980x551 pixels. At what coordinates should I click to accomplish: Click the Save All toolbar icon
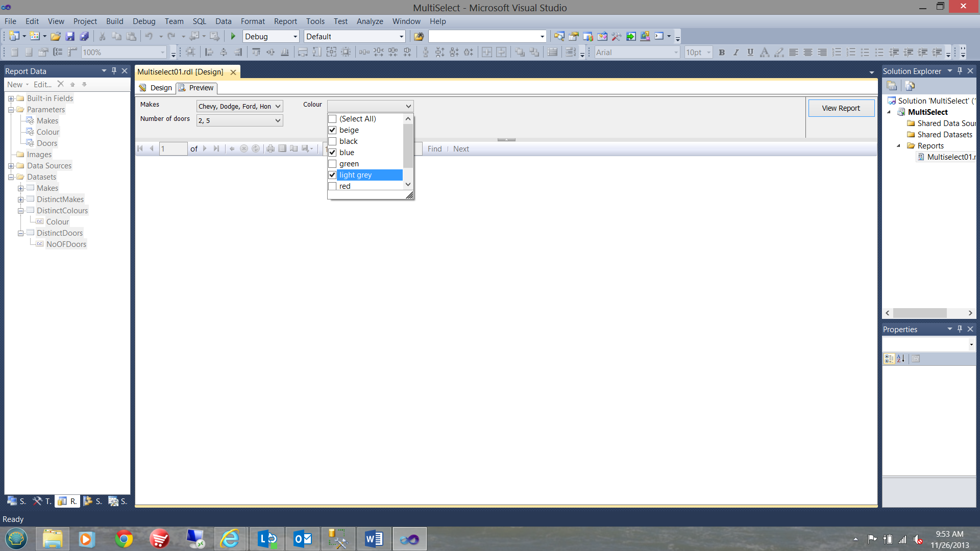[84, 36]
